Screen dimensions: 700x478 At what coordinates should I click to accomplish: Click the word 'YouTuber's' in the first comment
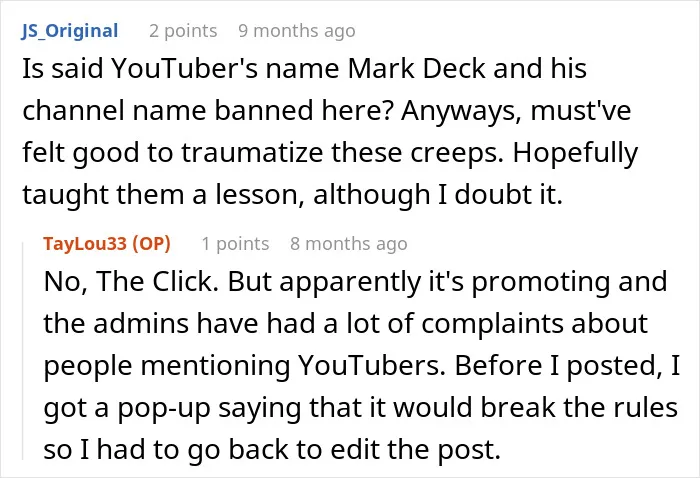[184, 68]
